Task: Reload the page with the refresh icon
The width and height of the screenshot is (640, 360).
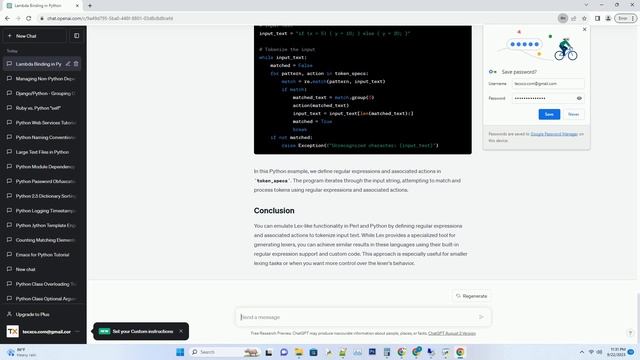Action: (29, 18)
